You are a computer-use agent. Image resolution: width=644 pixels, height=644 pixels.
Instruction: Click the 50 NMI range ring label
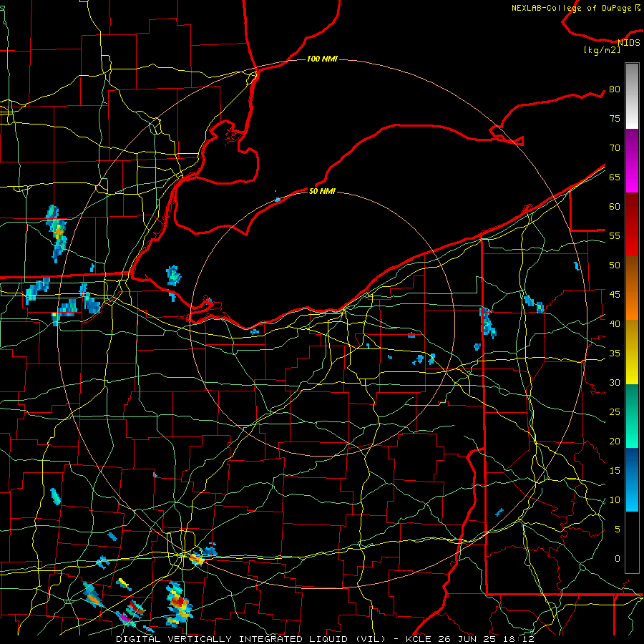tap(322, 191)
